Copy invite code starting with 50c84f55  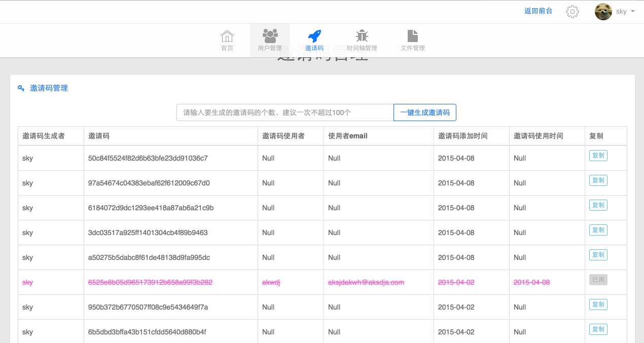coord(598,156)
